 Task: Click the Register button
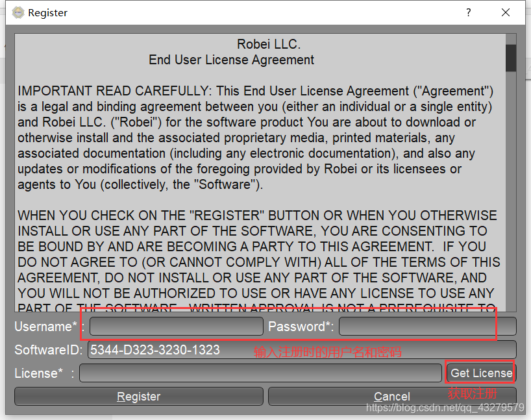(139, 396)
